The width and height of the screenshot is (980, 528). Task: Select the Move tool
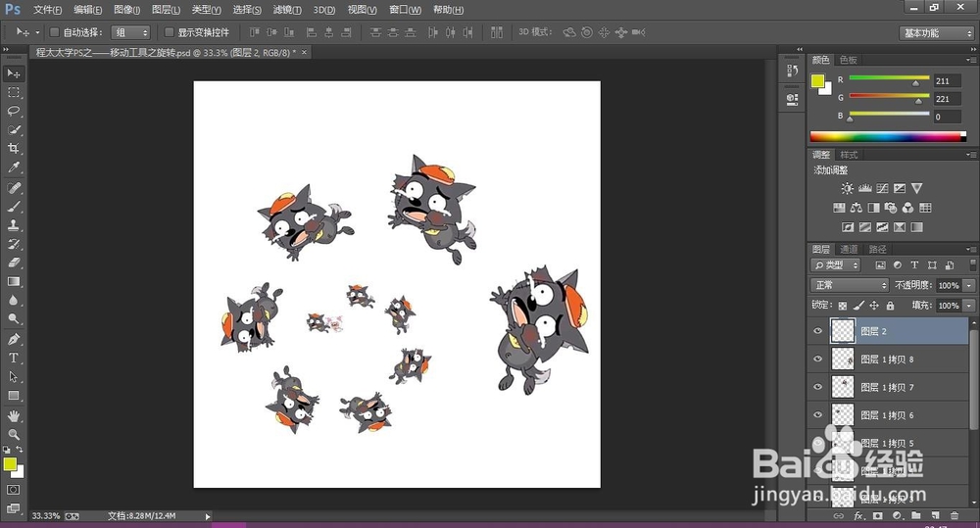coord(14,73)
